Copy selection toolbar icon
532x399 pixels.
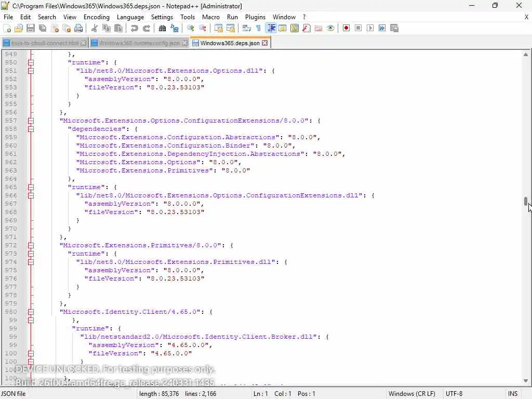click(107, 28)
